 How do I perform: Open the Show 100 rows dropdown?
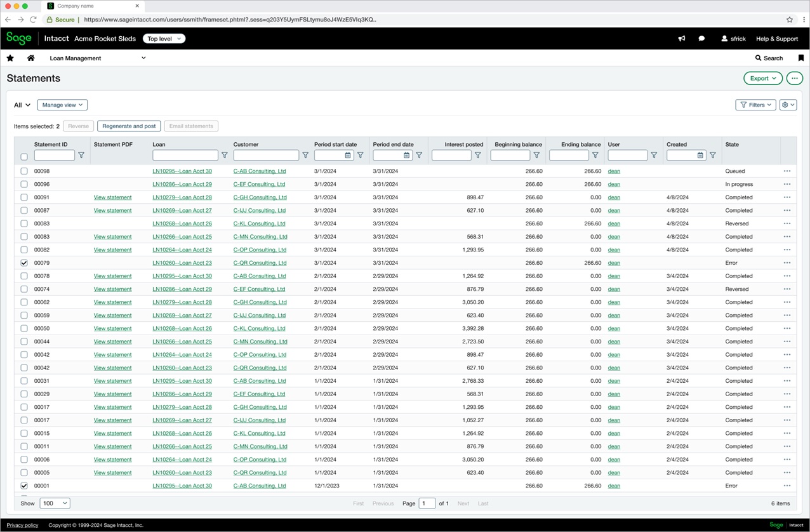[x=55, y=503]
